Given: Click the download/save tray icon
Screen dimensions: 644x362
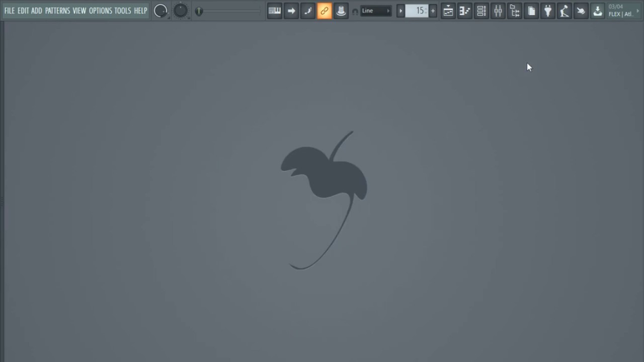Looking at the screenshot, I should tap(598, 11).
